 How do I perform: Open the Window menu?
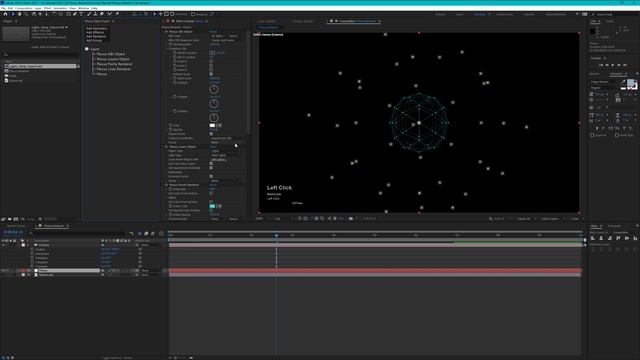click(x=83, y=8)
